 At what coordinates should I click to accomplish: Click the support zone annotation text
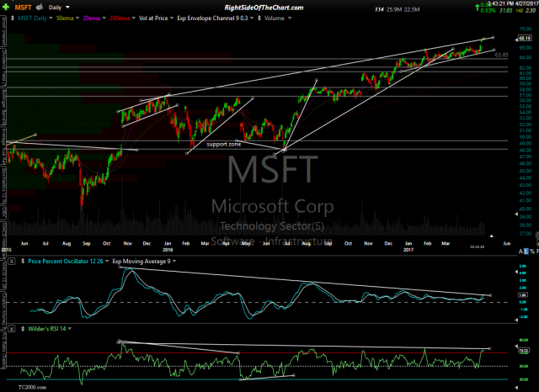click(x=224, y=144)
